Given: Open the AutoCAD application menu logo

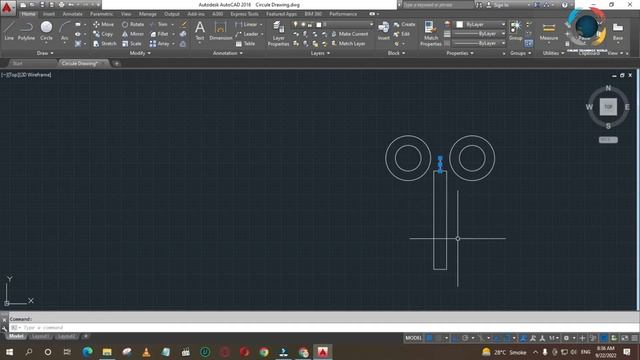Looking at the screenshot, I should [7, 8].
